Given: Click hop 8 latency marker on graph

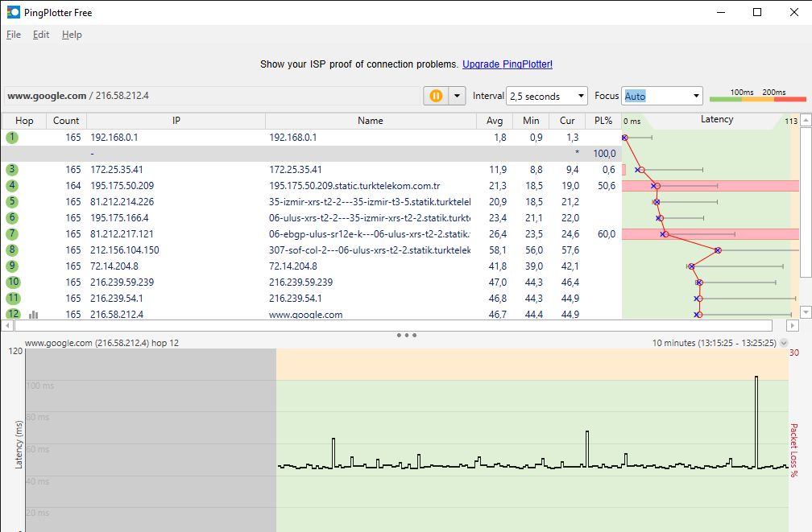Looking at the screenshot, I should (x=718, y=250).
